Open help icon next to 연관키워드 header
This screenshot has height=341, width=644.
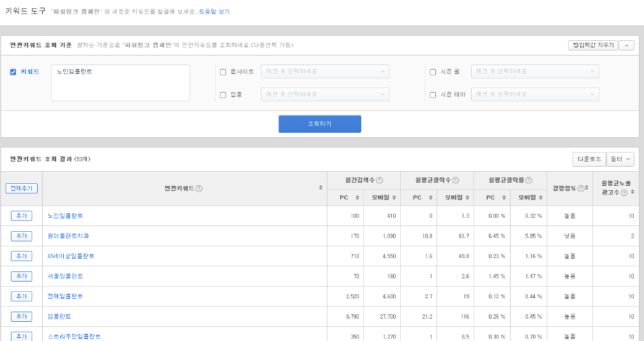tap(198, 188)
